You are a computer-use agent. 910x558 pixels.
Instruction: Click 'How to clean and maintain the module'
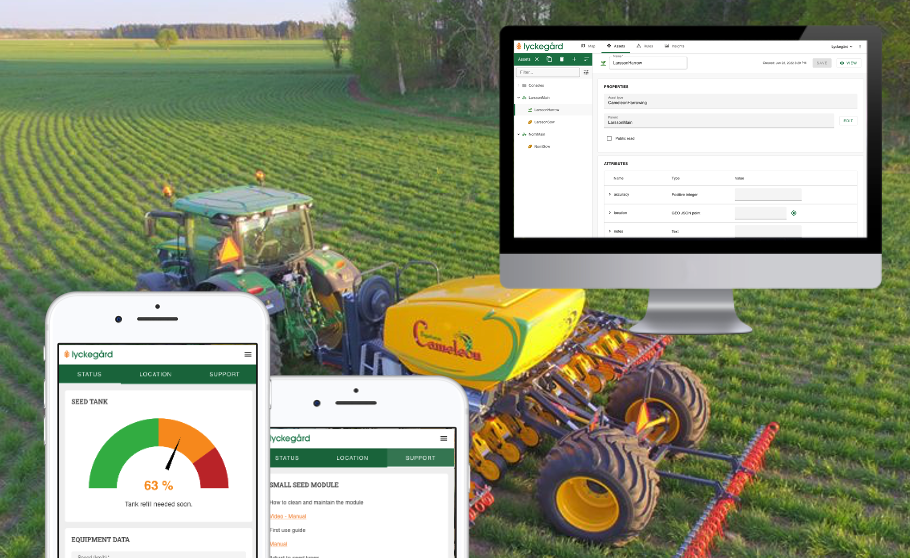coord(317,502)
